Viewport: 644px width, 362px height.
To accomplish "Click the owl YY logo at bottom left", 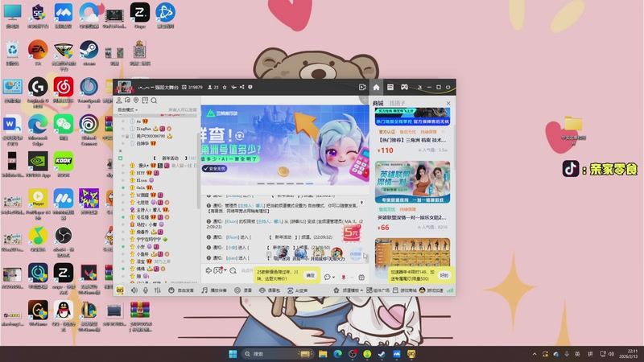I will [120, 290].
